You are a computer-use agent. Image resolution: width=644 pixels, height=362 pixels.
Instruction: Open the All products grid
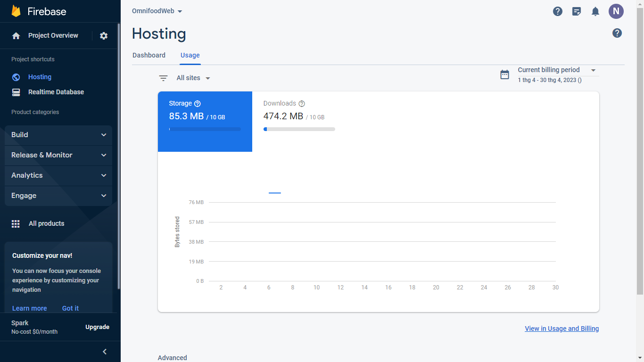[46, 223]
